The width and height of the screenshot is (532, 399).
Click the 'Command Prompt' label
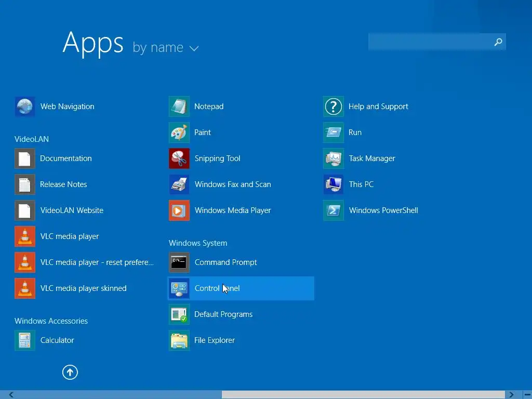[225, 262]
